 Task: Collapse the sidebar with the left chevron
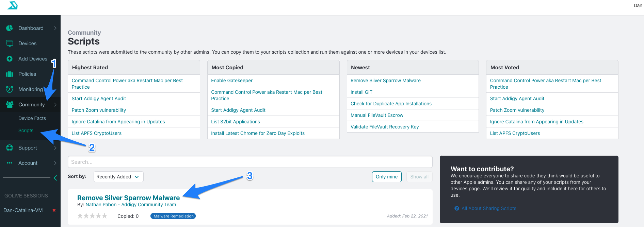pos(55,178)
